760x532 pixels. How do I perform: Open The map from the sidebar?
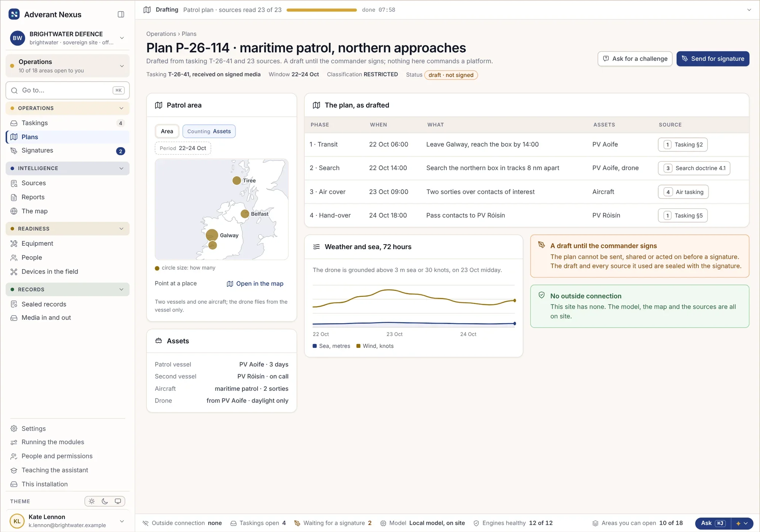[x=67, y=211]
